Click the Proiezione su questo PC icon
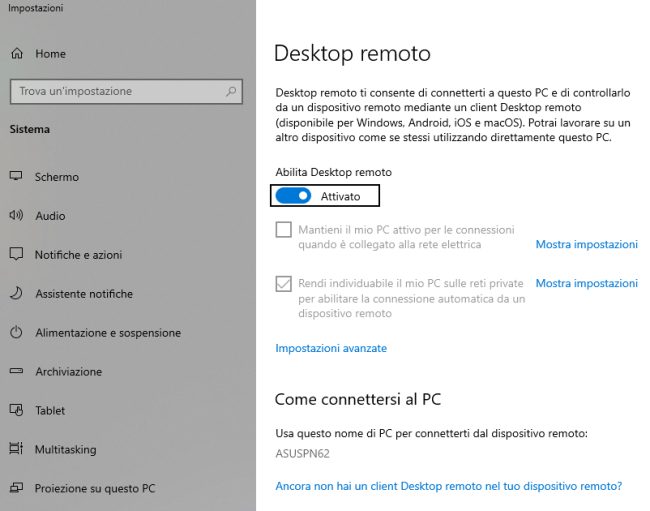Screen dimensions: 650x511 tap(16, 487)
